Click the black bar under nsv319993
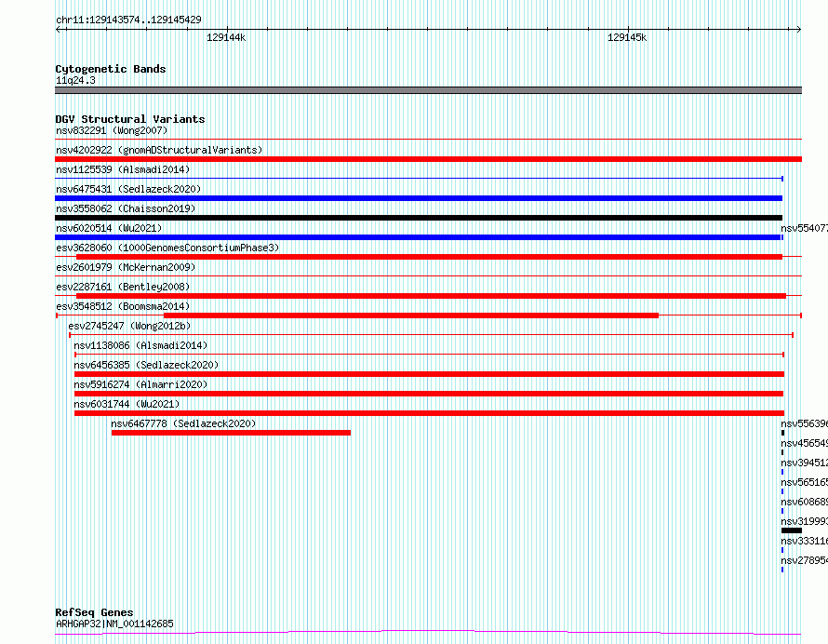Viewport: 828px width, 644px height. [792, 530]
